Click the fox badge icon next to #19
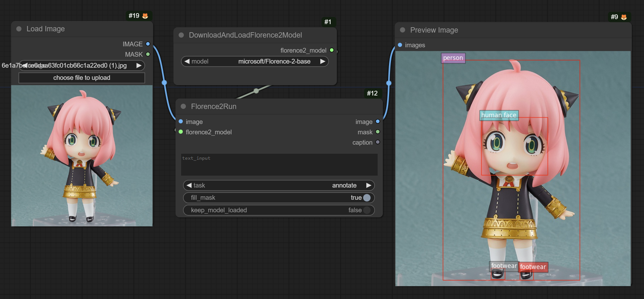644x299 pixels. [145, 16]
